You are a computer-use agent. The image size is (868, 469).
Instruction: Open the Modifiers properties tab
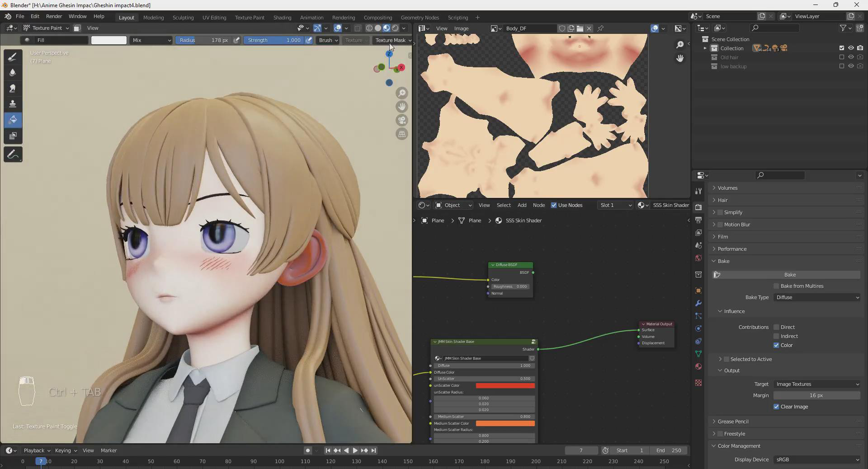[698, 303]
